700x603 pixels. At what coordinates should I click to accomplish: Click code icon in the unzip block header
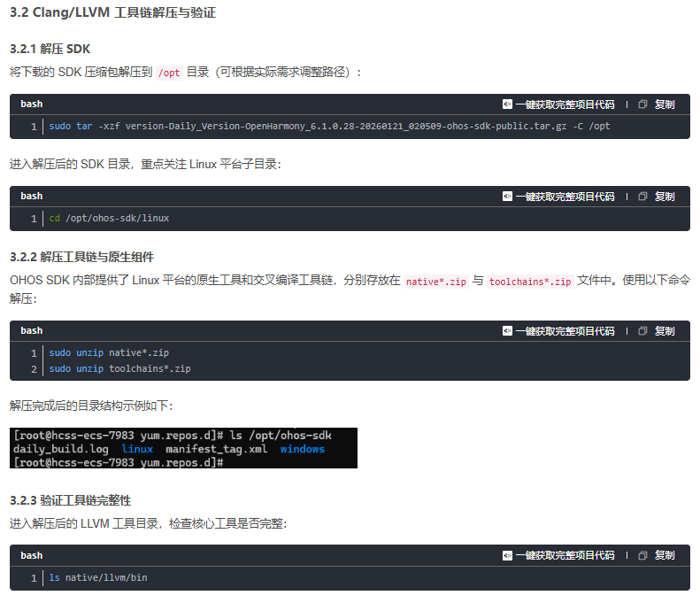[x=507, y=330]
